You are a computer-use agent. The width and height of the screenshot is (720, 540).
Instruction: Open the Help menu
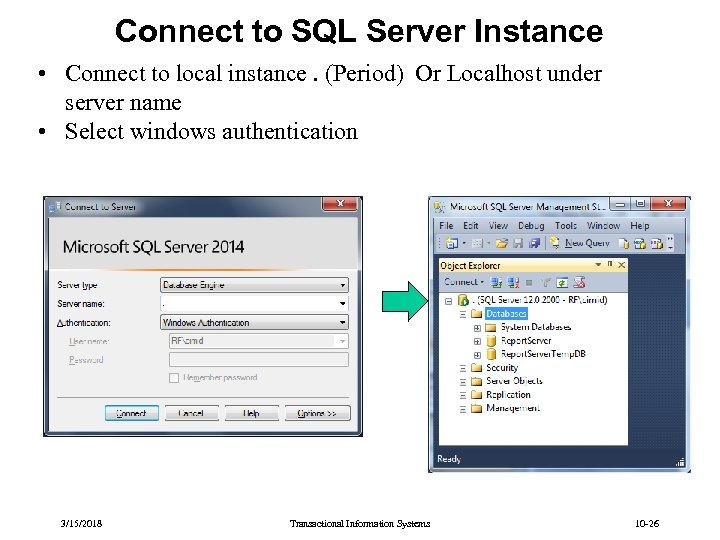click(x=639, y=225)
